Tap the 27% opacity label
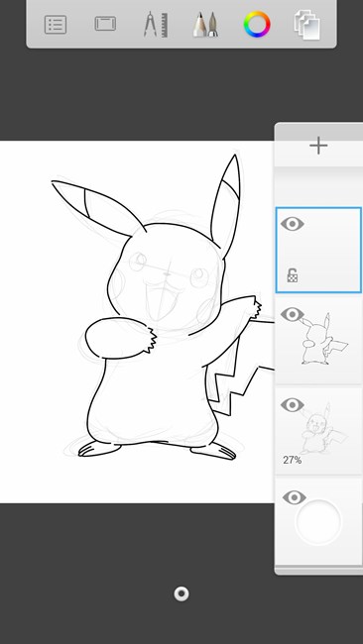Screen dimensions: 363x644 (293, 461)
